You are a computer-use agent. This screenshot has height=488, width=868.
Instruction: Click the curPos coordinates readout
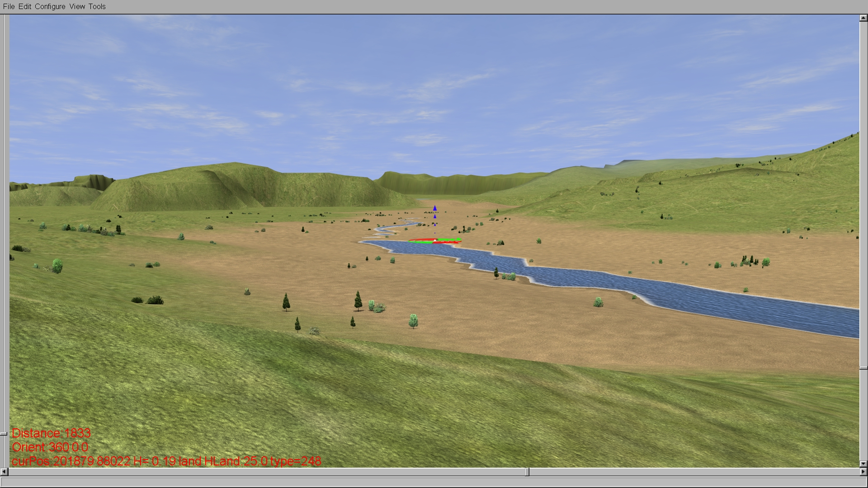click(166, 461)
